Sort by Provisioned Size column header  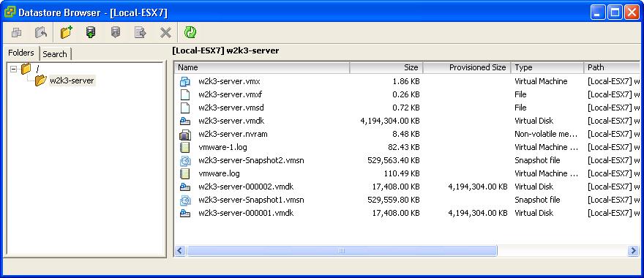467,68
